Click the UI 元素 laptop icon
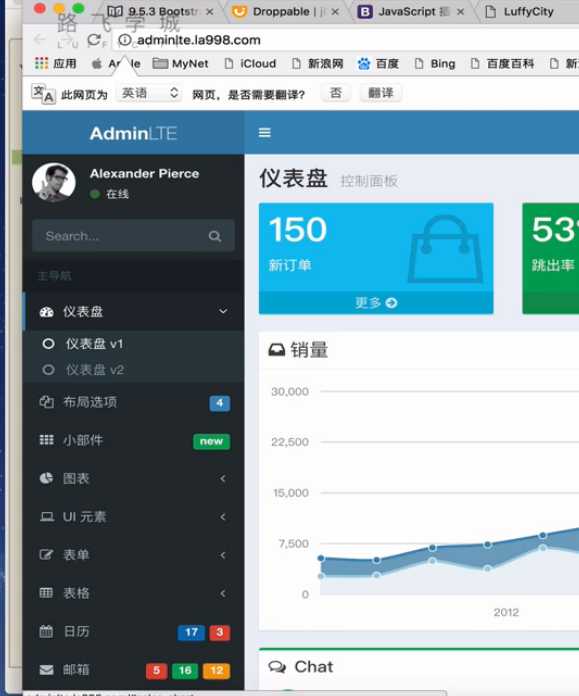This screenshot has height=696, width=579. pyautogui.click(x=47, y=517)
